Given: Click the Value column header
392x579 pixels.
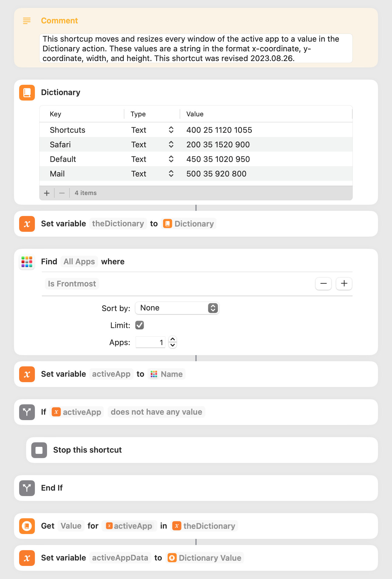Looking at the screenshot, I should tap(195, 114).
